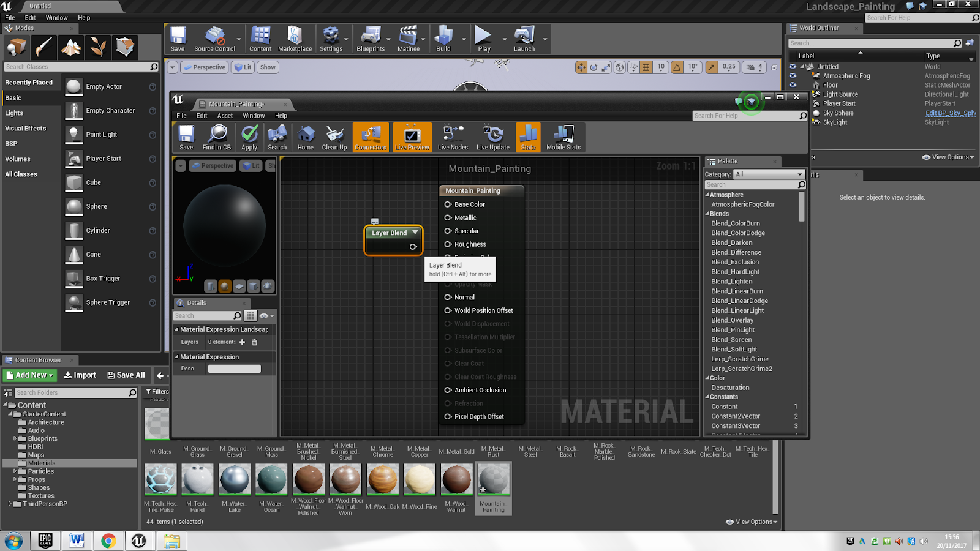Image resolution: width=980 pixels, height=551 pixels.
Task: Click the Palette search field
Action: click(755, 185)
